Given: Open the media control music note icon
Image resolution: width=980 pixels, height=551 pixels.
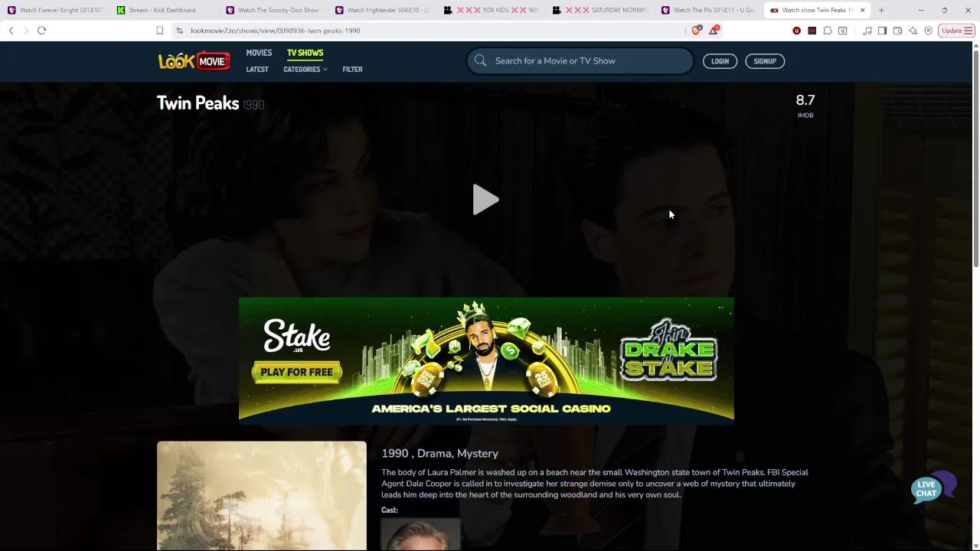Looking at the screenshot, I should pyautogui.click(x=867, y=31).
